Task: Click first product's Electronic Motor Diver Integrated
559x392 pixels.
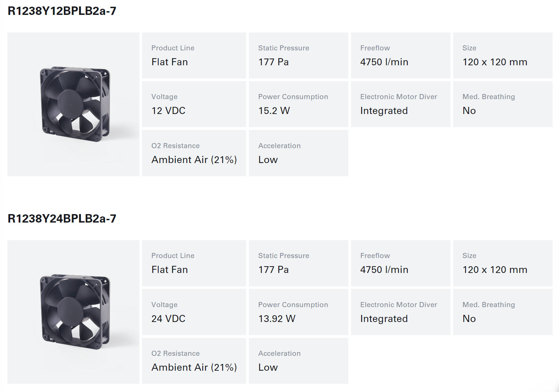Action: pyautogui.click(x=401, y=104)
